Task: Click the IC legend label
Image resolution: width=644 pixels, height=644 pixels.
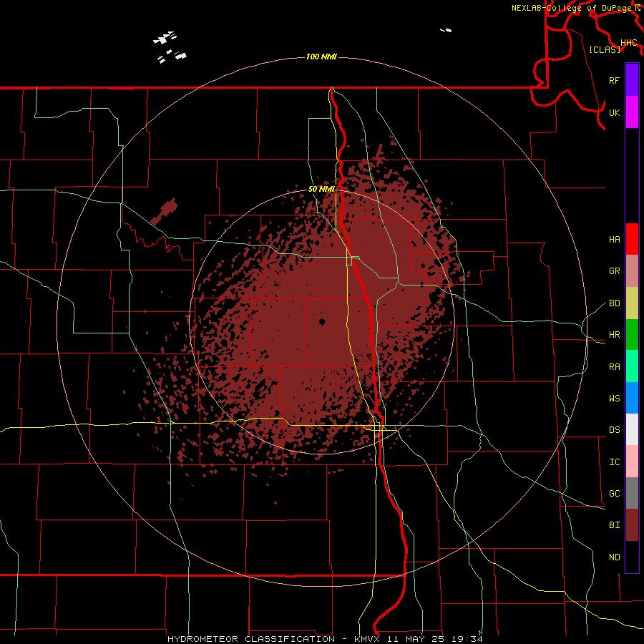Action: point(614,462)
